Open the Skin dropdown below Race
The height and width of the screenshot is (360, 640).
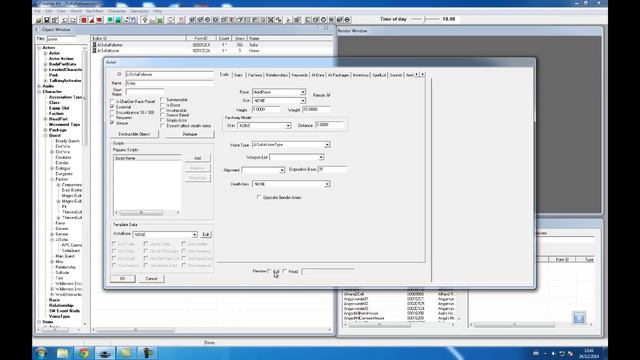[x=303, y=100]
